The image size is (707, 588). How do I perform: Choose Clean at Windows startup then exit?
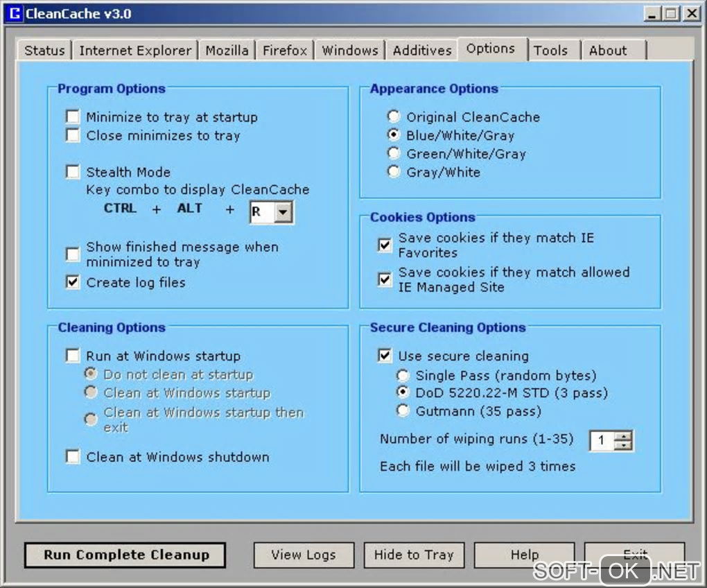coord(91,420)
